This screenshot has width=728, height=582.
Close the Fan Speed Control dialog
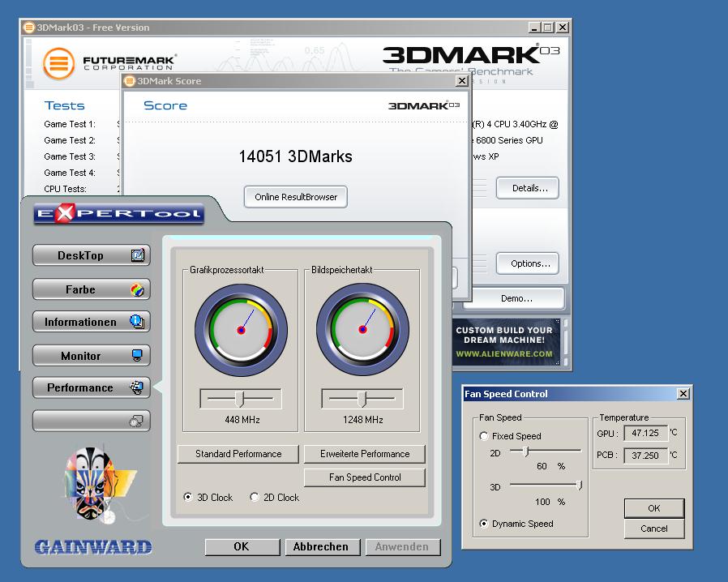(683, 394)
